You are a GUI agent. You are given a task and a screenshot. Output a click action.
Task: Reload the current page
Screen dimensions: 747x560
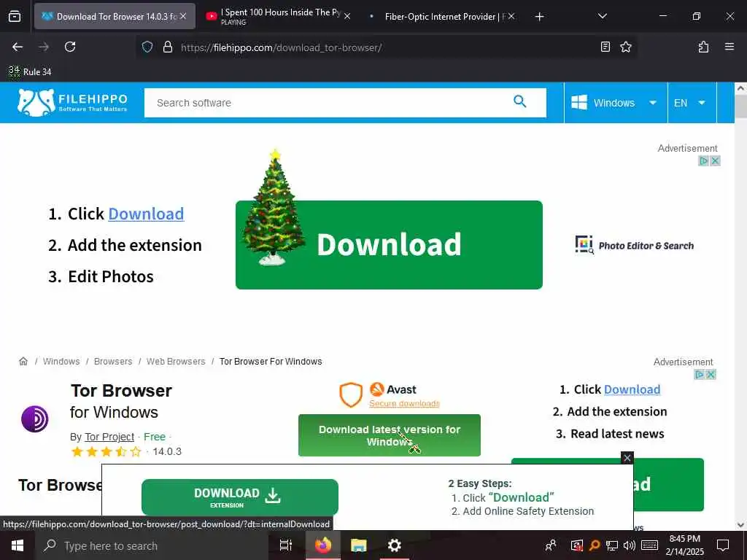[x=70, y=47]
